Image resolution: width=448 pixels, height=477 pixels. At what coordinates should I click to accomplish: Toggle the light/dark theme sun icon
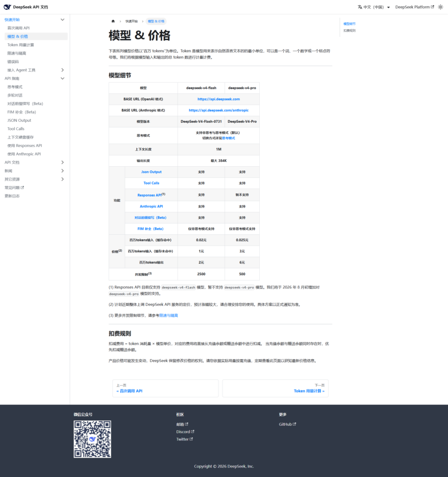coord(441,7)
